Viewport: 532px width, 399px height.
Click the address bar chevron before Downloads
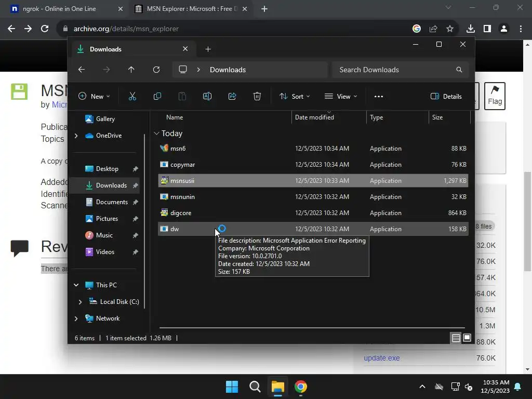198,70
